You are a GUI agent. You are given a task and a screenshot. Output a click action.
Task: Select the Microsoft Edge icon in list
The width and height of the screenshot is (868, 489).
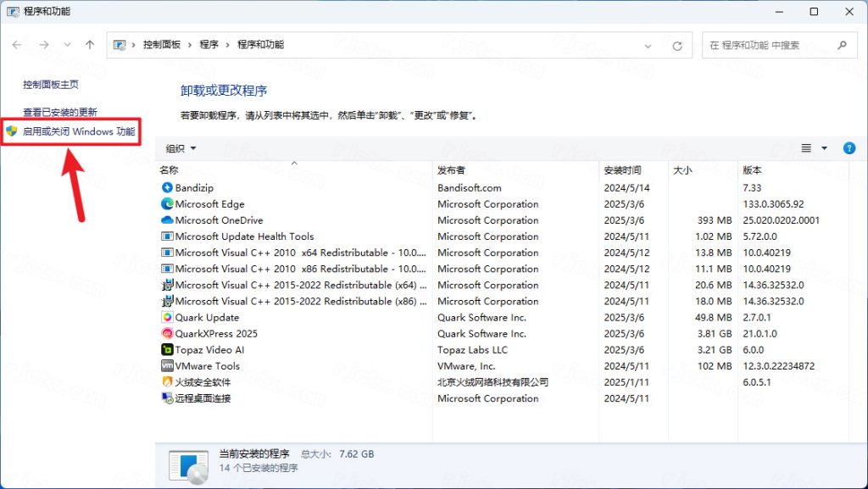[167, 204]
